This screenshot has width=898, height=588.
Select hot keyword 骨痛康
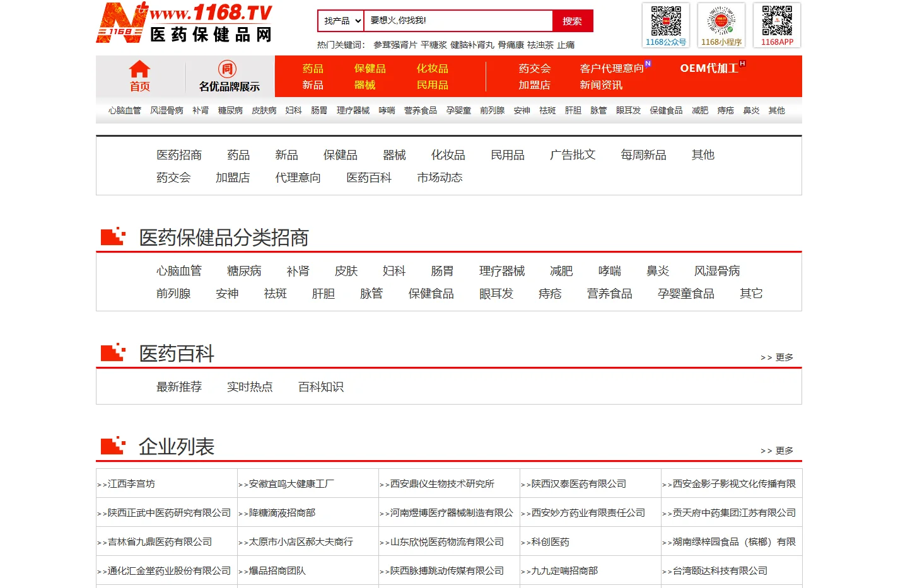point(511,45)
